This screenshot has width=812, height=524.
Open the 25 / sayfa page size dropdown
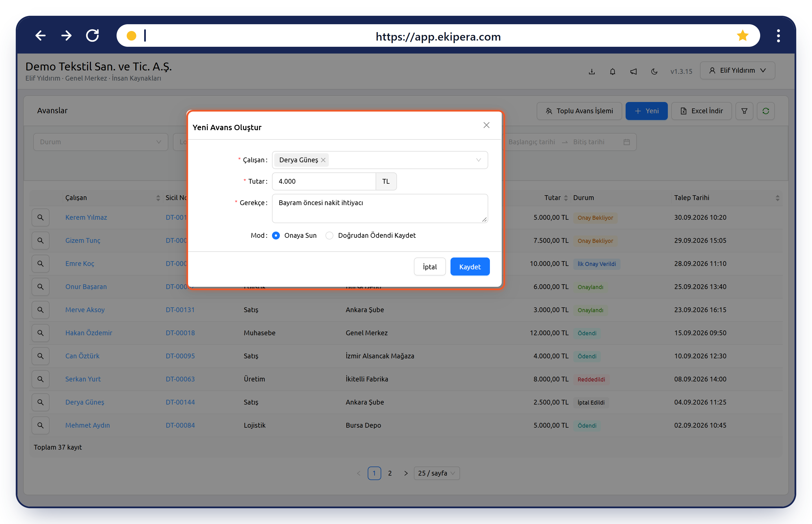pos(437,473)
